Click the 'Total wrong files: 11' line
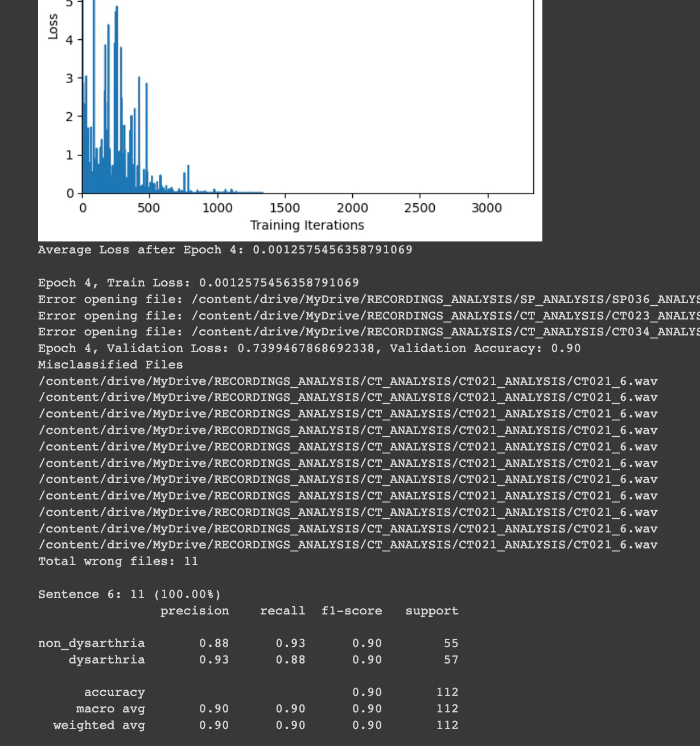The height and width of the screenshot is (746, 700). pyautogui.click(x=118, y=561)
